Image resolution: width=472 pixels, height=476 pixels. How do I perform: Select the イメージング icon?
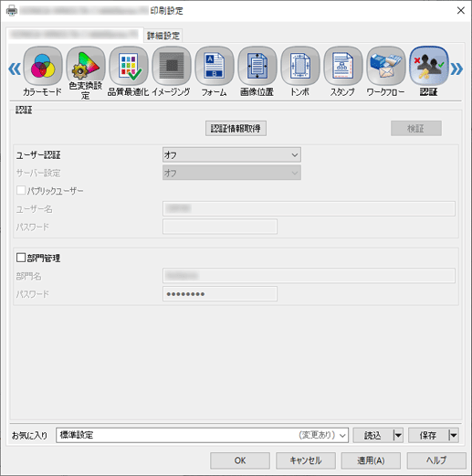coord(172,66)
